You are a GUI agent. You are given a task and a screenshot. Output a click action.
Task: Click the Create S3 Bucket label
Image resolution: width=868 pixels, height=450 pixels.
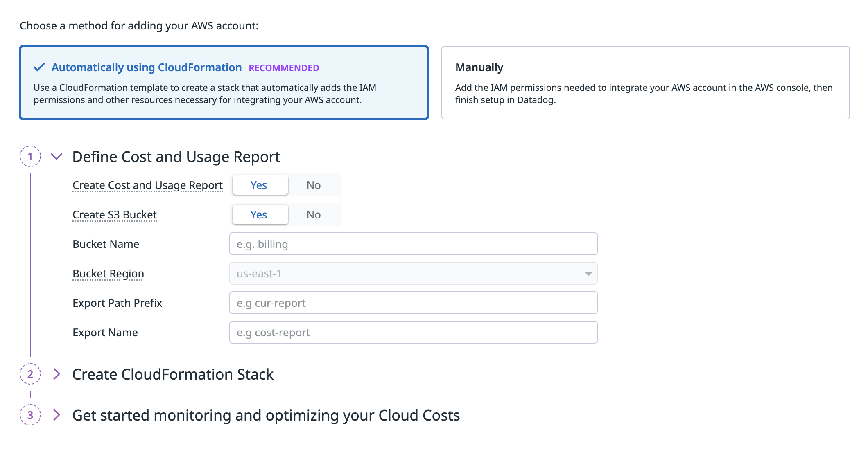(115, 215)
